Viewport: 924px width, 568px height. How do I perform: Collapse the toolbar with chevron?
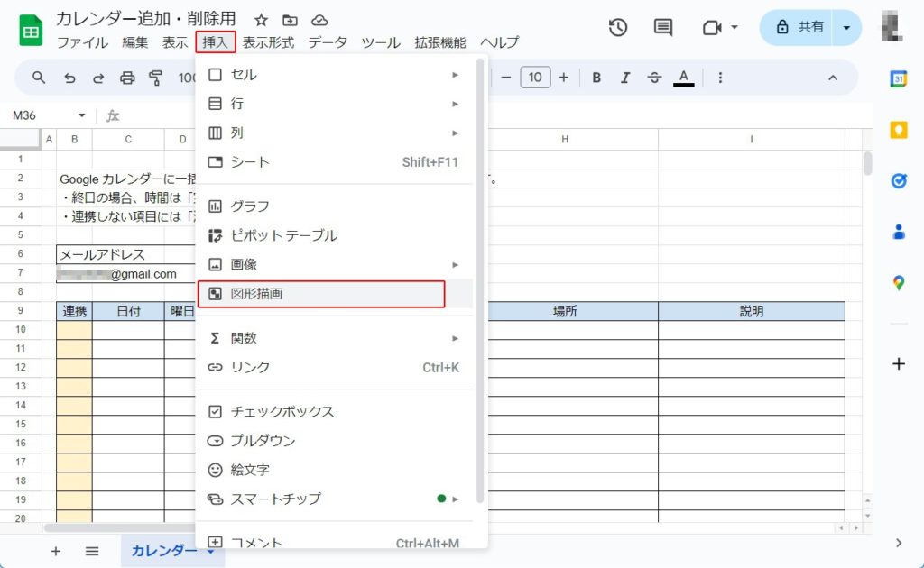click(x=832, y=78)
